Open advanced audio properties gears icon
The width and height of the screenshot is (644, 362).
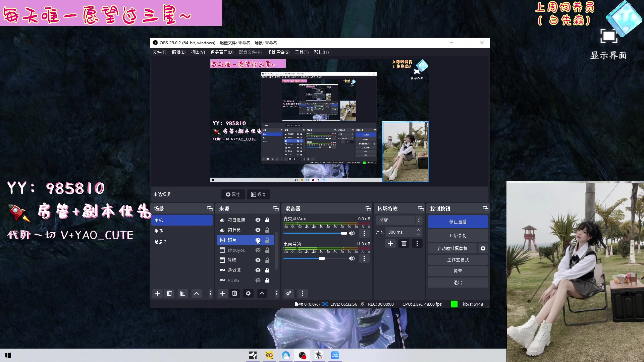point(289,293)
